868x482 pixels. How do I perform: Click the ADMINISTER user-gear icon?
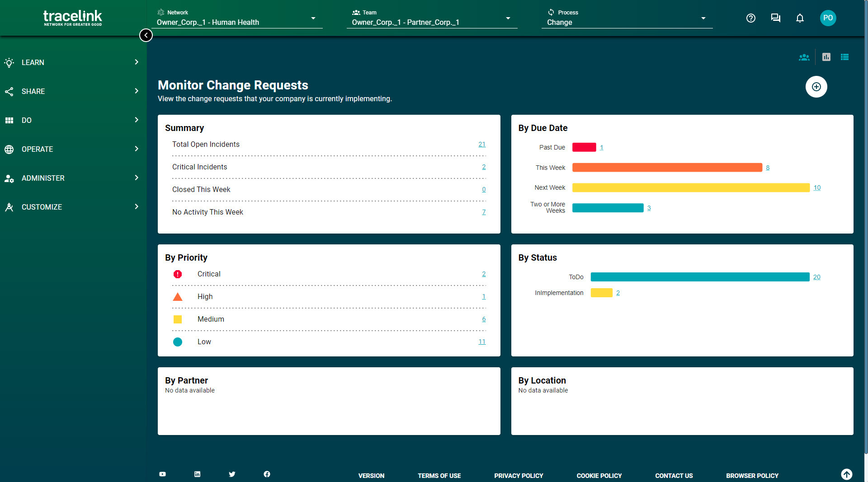point(9,178)
